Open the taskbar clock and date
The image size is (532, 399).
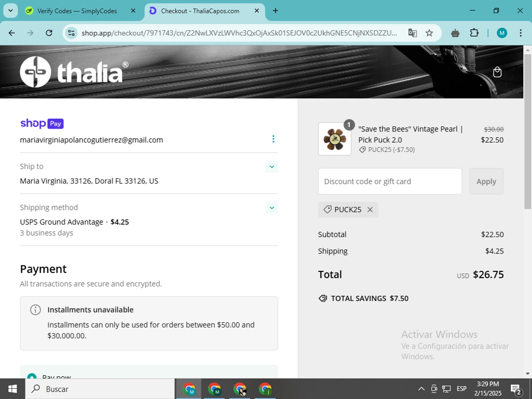488,389
